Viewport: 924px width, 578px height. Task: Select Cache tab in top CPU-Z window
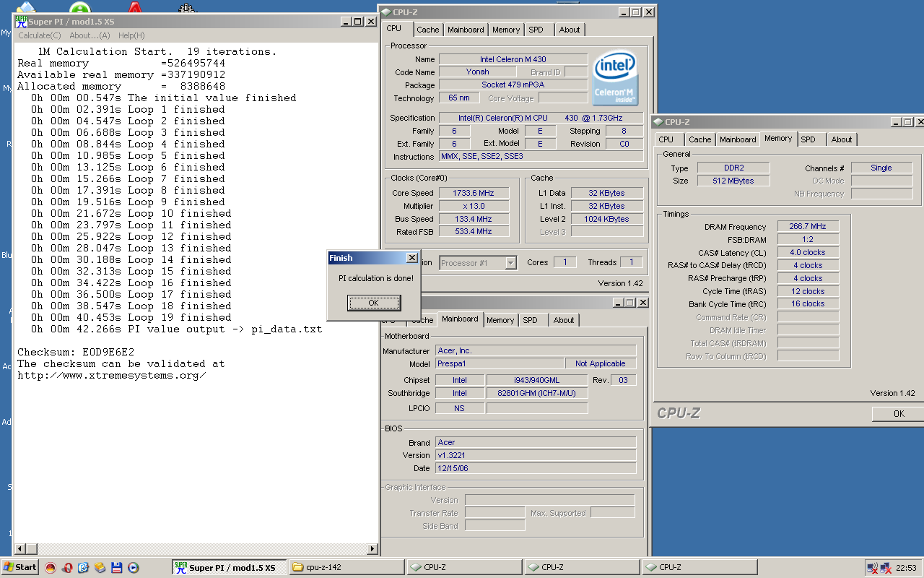(427, 30)
